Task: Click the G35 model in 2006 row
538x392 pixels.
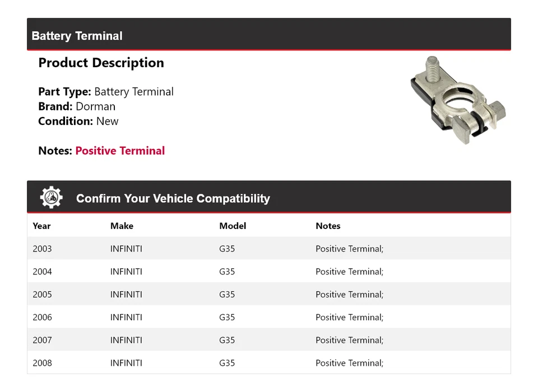Action: (x=227, y=318)
